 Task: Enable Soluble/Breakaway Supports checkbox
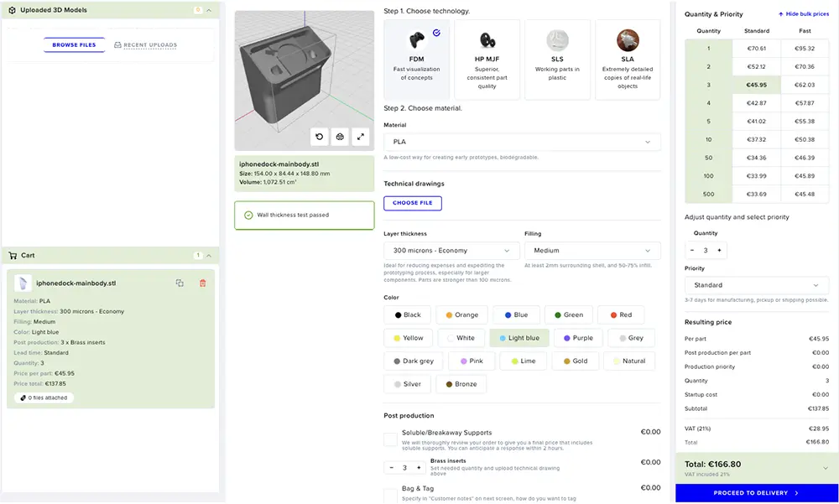point(391,439)
